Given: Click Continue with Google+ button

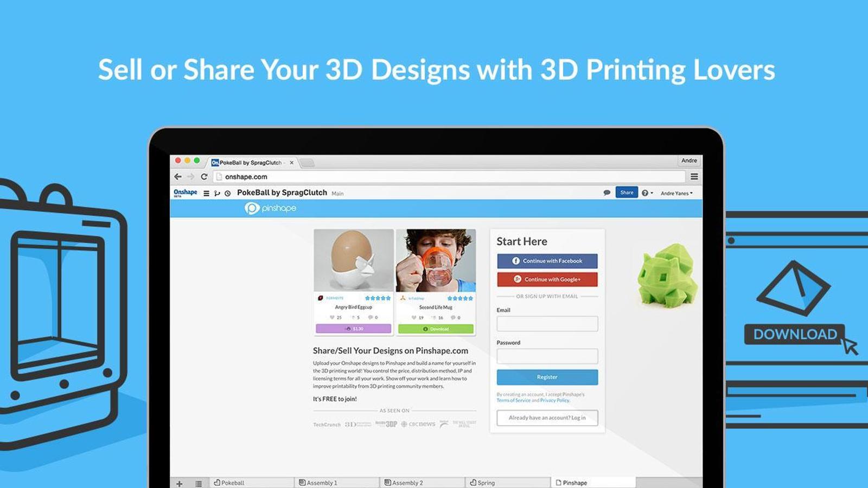Looking at the screenshot, I should [x=547, y=279].
